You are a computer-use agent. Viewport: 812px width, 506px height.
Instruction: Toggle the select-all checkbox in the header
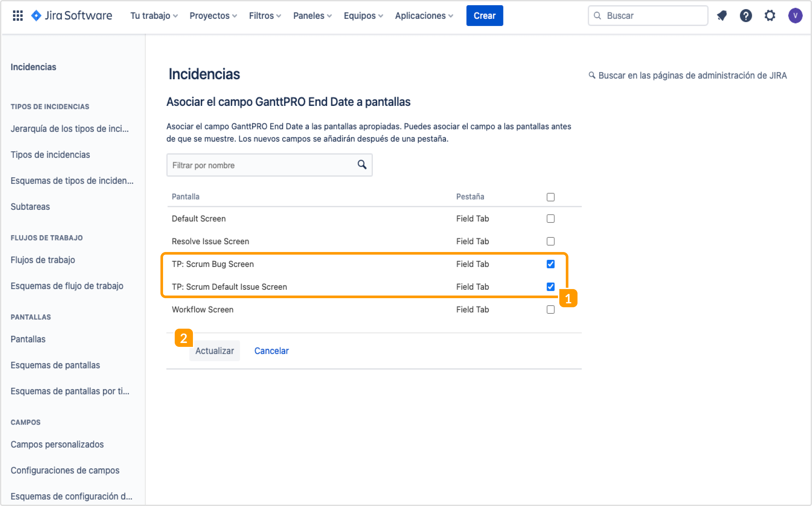point(551,197)
